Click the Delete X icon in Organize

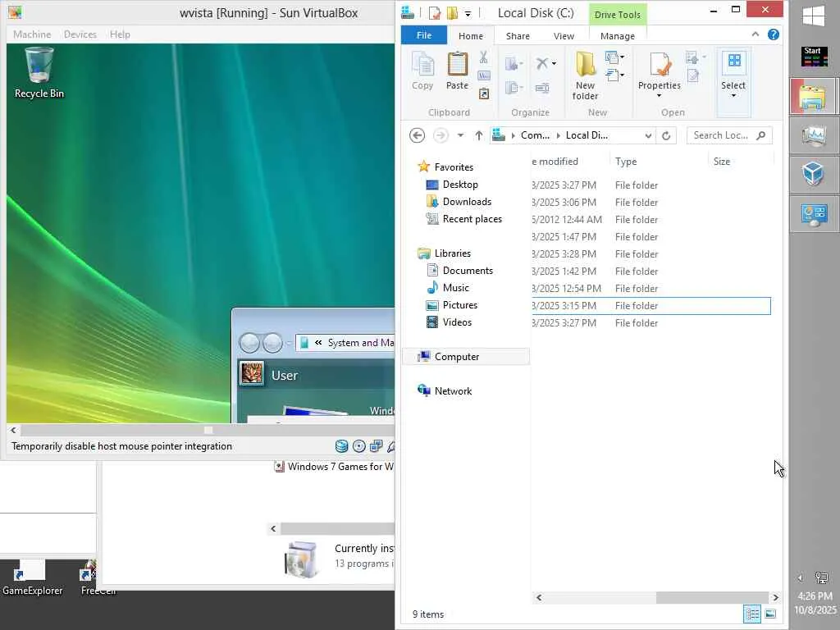pos(542,63)
